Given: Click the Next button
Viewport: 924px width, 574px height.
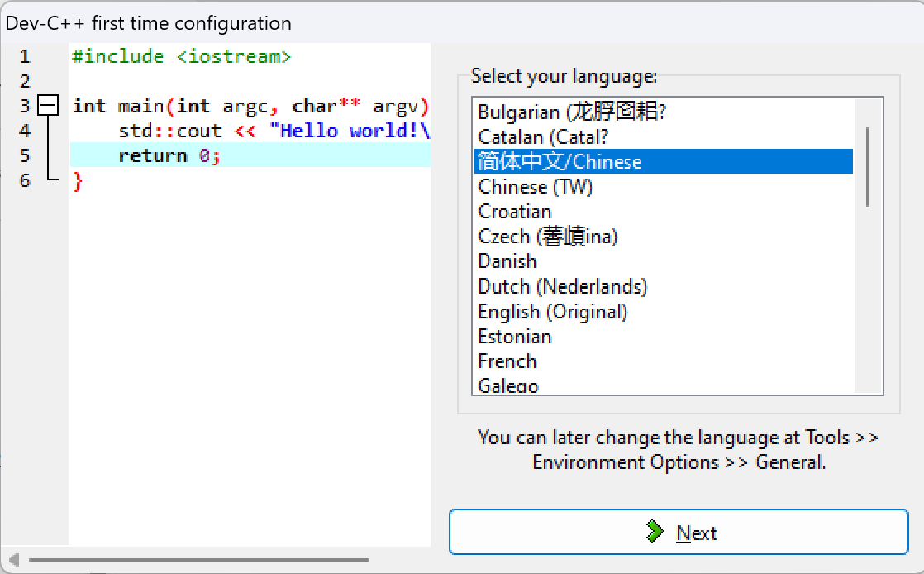Looking at the screenshot, I should point(679,532).
